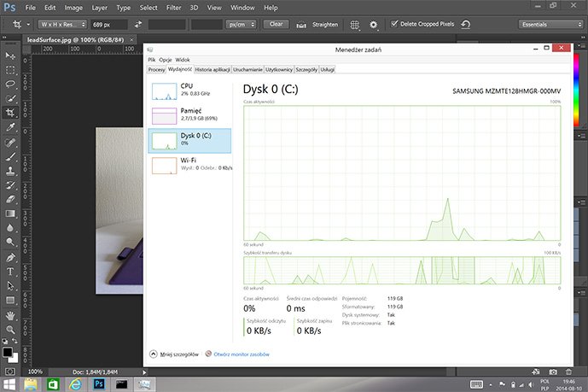The width and height of the screenshot is (588, 392).
Task: Open crop settings gear options
Action: click(x=373, y=25)
